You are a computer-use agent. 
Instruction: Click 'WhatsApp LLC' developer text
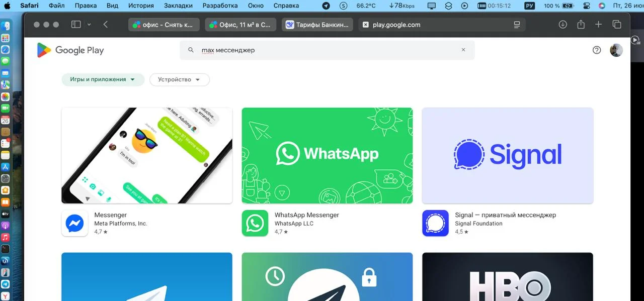(294, 224)
